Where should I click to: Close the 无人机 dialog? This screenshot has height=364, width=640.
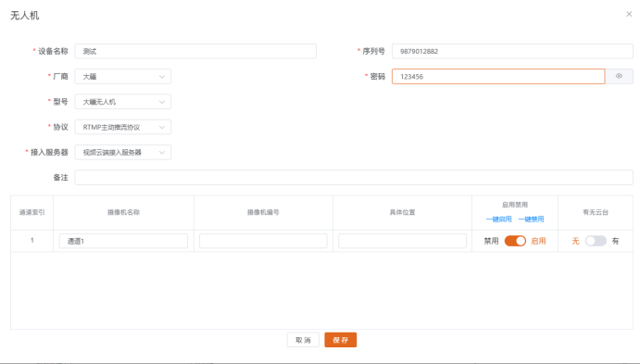tap(629, 14)
